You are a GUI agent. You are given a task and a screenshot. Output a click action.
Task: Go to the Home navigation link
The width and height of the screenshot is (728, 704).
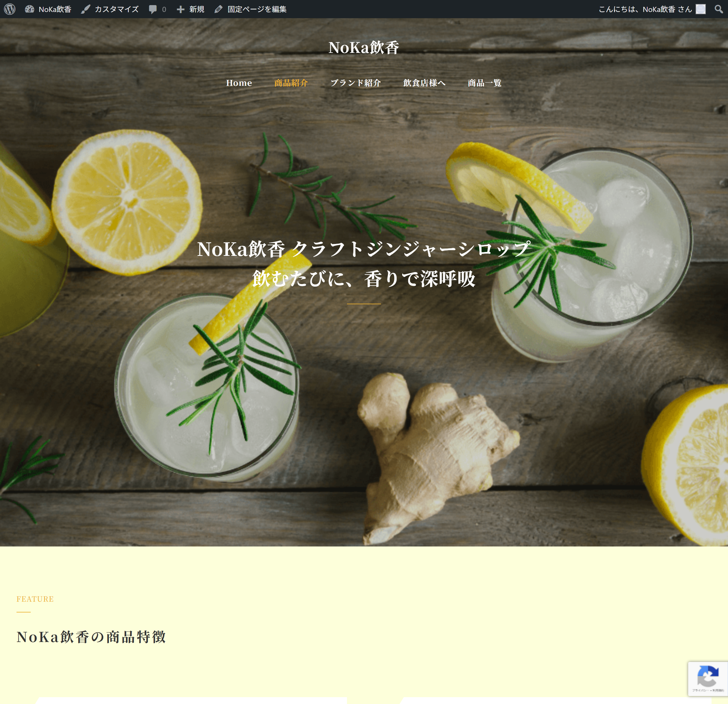239,83
